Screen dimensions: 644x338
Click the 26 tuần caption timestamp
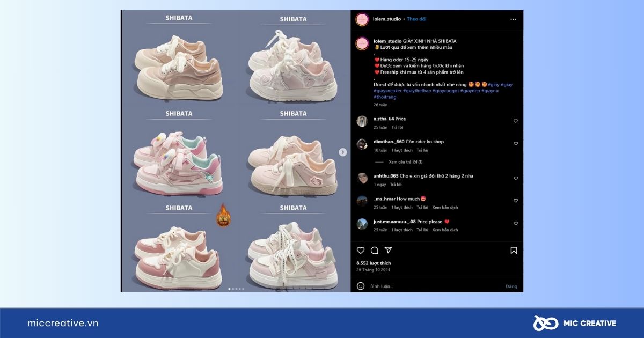(380, 105)
